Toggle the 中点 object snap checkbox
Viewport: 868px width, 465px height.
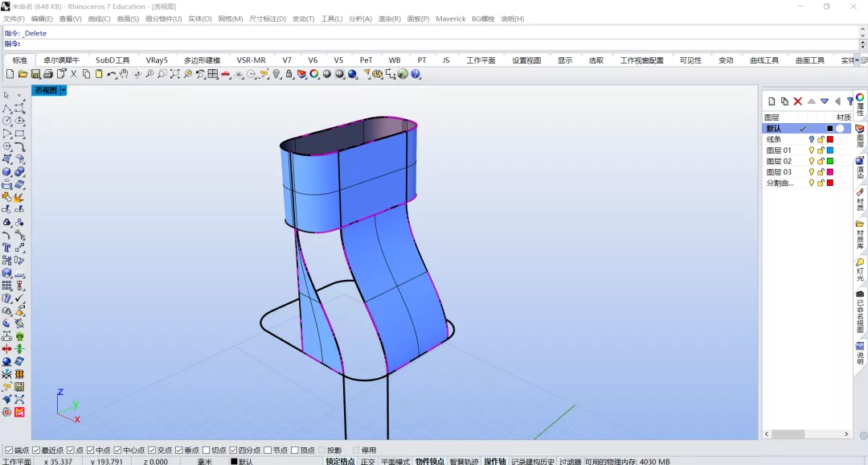pyautogui.click(x=90, y=450)
